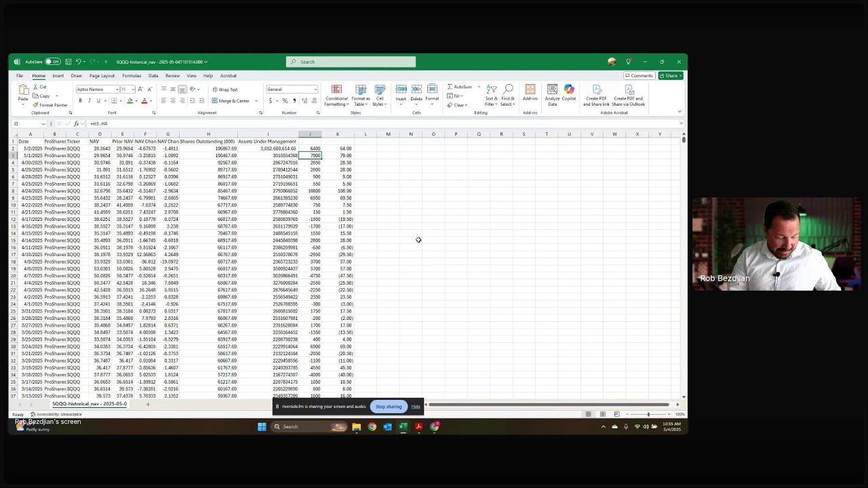
Task: Toggle the AutoSave switch
Action: [53, 62]
